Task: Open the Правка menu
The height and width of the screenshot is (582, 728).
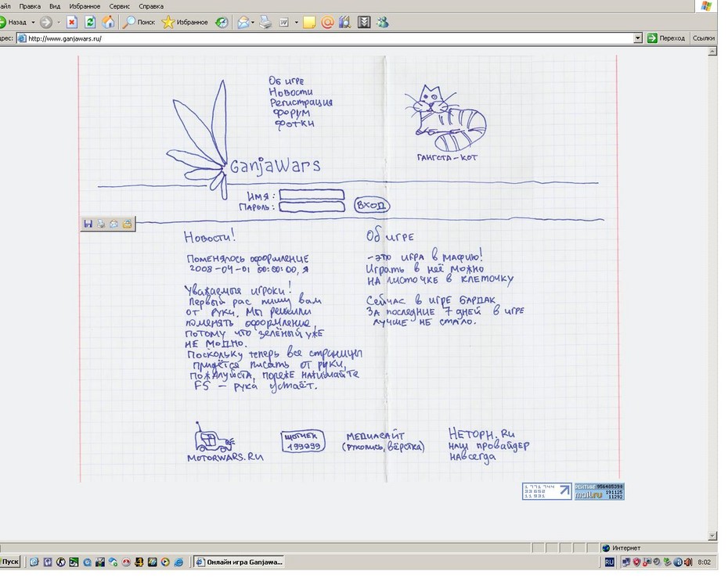Action: tap(30, 6)
